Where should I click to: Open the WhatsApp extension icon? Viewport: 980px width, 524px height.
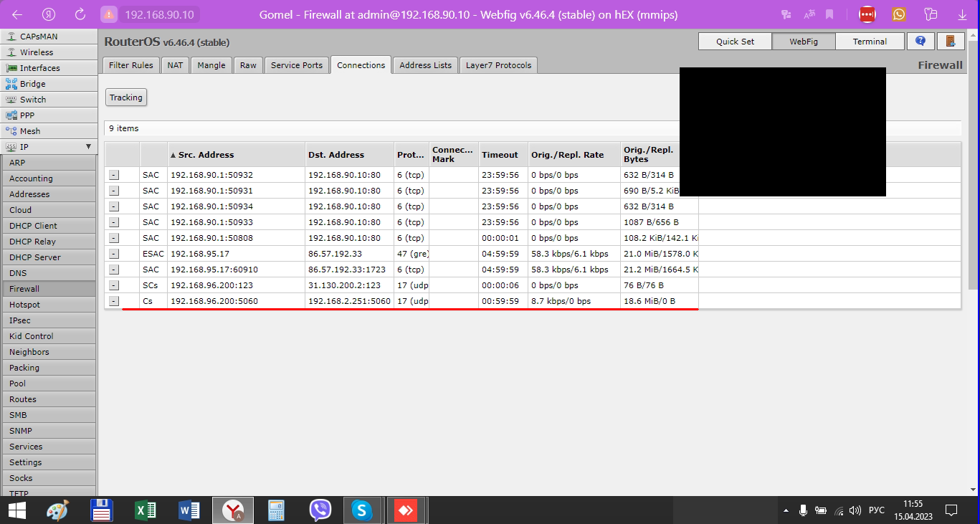(x=899, y=14)
